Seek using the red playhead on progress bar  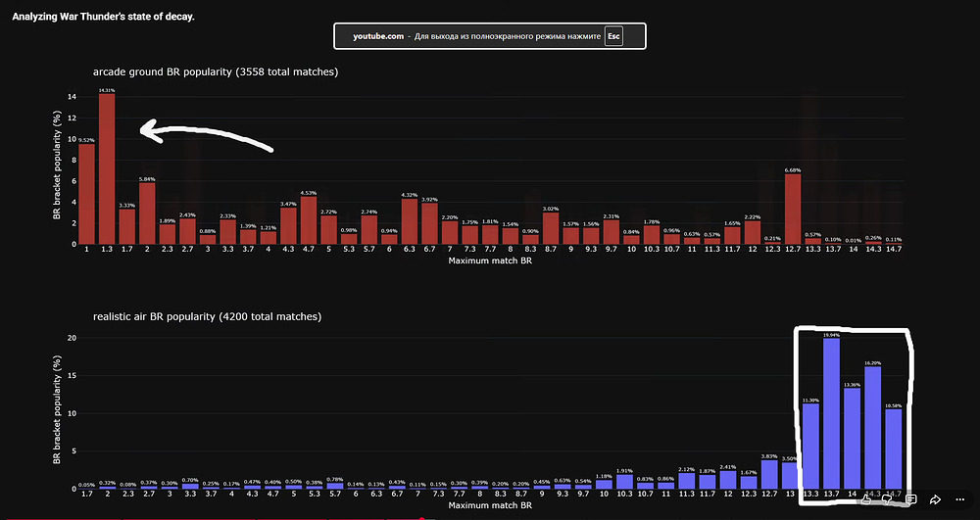click(421, 518)
